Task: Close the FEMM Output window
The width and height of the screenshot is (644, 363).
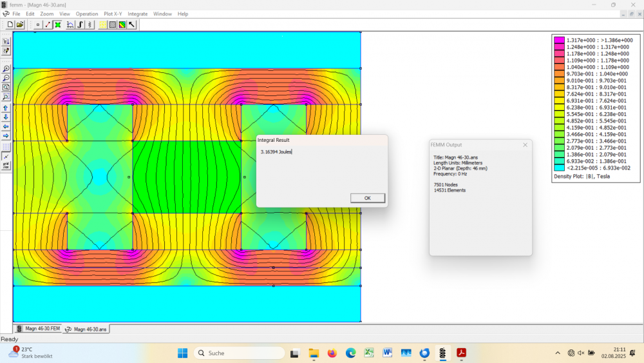Action: (525, 145)
